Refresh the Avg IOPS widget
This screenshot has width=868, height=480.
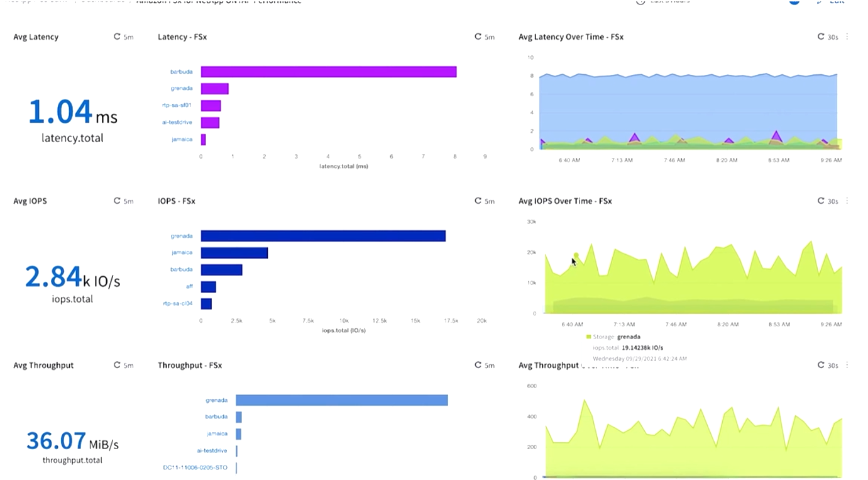click(x=117, y=201)
